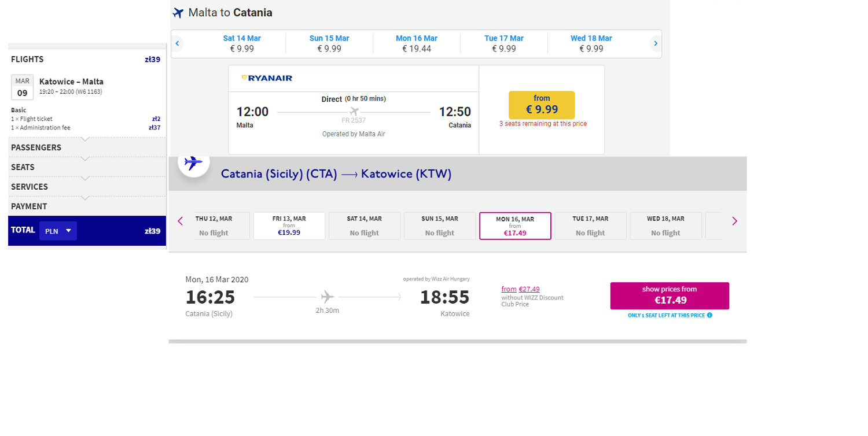Click the right arrow in the Wizz date carousel
Viewport: 868px width, 436px height.
tap(734, 221)
